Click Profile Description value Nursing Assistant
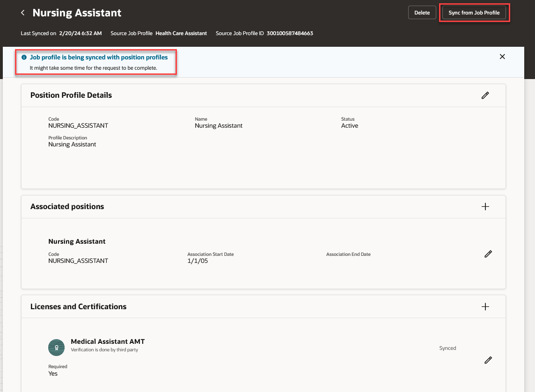 [72, 144]
